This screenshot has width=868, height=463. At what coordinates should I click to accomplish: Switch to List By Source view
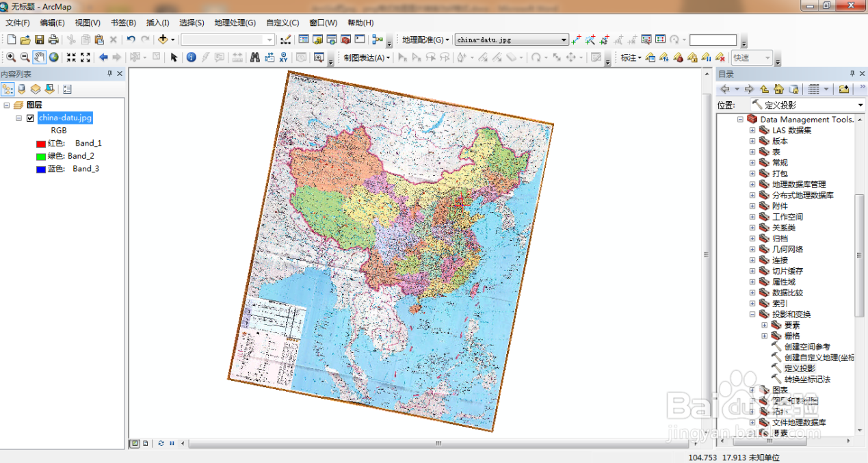point(22,89)
